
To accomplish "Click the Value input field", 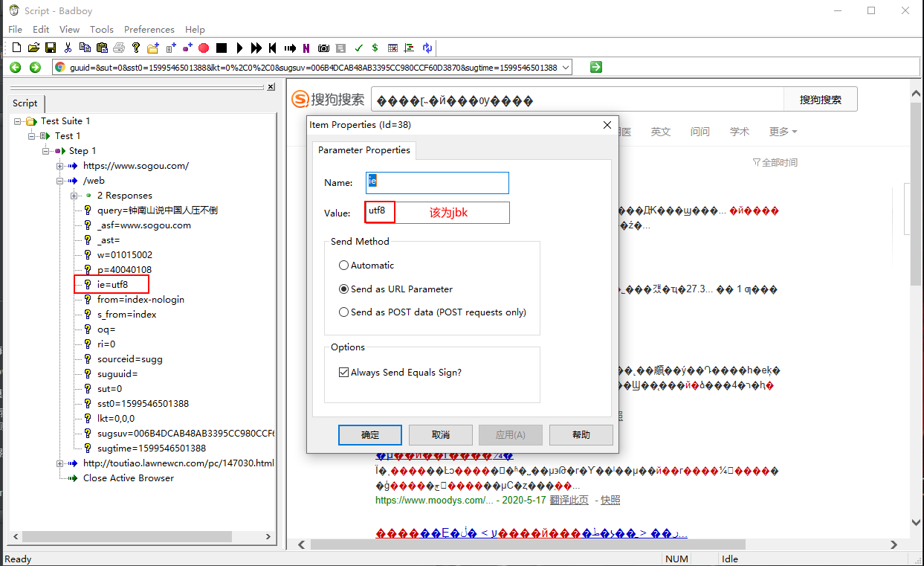I will [437, 213].
